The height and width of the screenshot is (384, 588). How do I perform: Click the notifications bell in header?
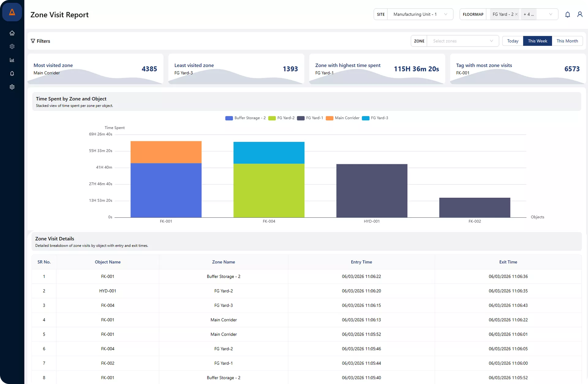pos(567,14)
